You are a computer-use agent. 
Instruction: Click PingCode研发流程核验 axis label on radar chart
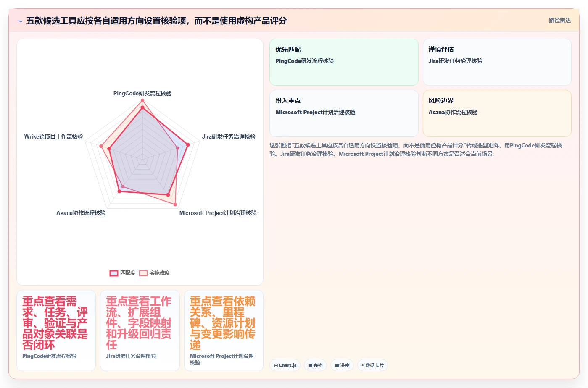[142, 93]
